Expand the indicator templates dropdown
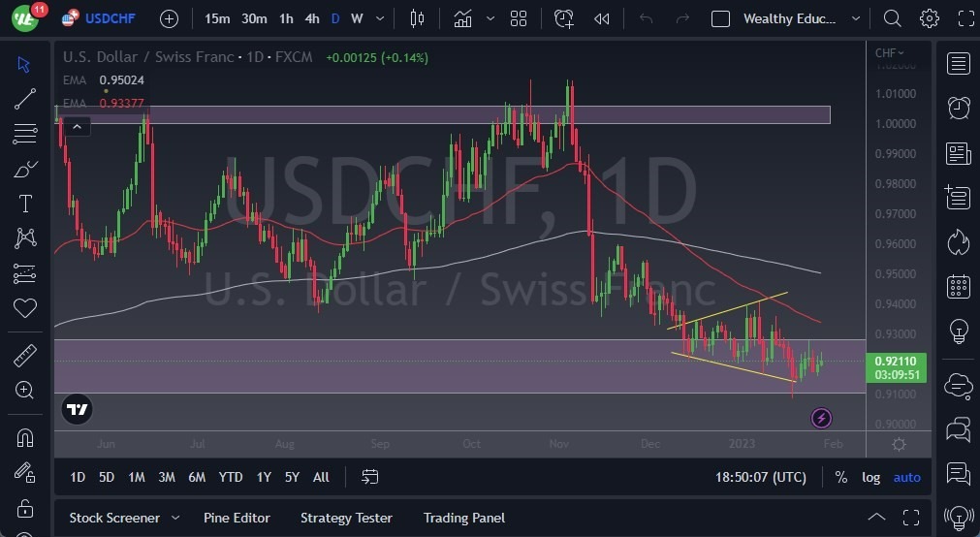 490,18
